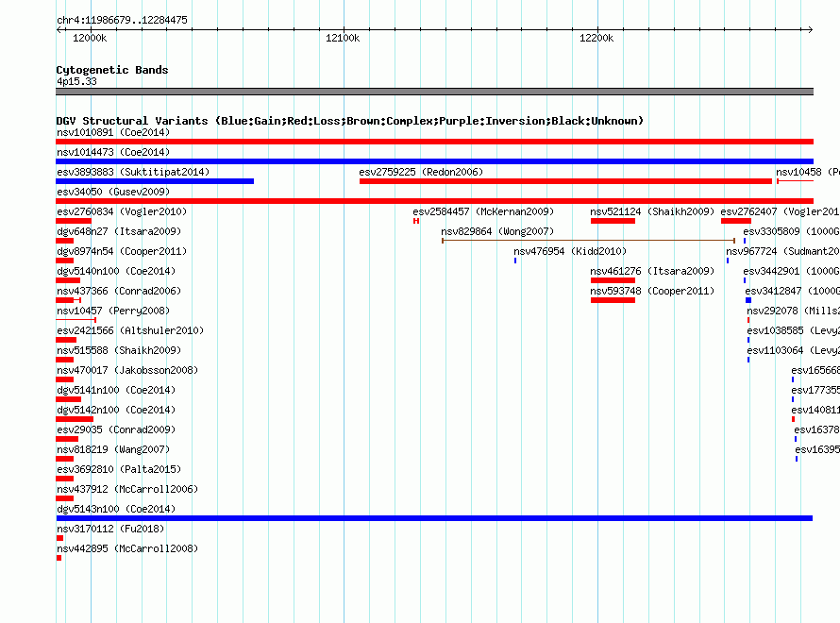Select the small red marker under esv2584457
Screen dimensions: 840x623
416,221
